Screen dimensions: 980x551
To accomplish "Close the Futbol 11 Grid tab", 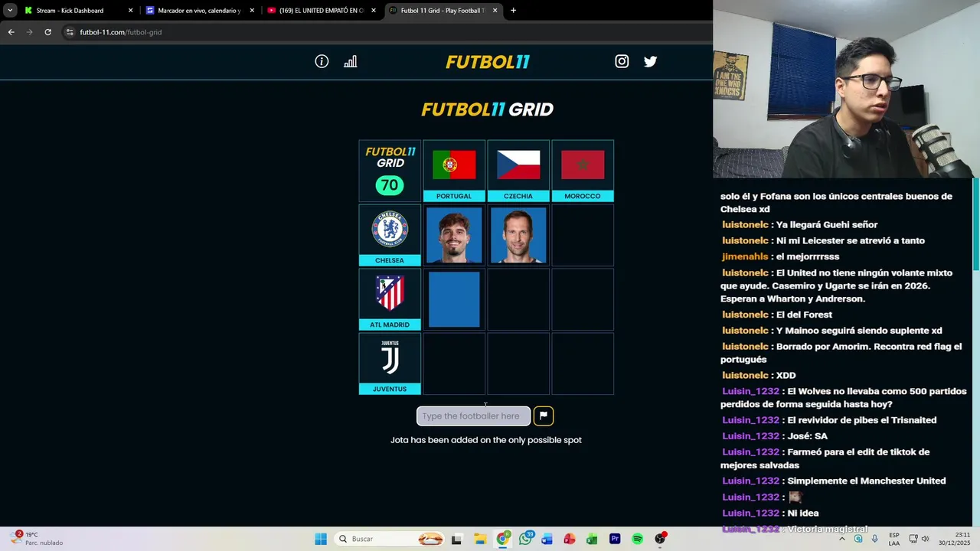I will pyautogui.click(x=495, y=11).
